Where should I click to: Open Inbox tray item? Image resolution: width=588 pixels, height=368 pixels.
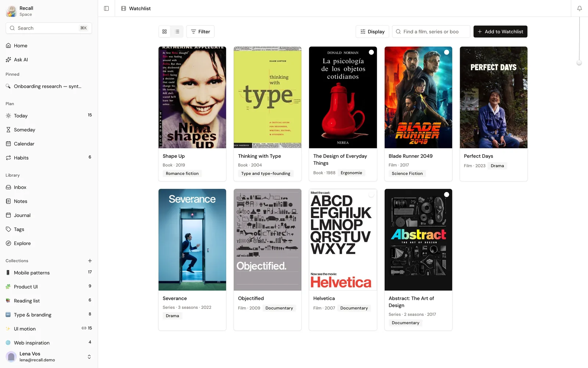coord(49,187)
